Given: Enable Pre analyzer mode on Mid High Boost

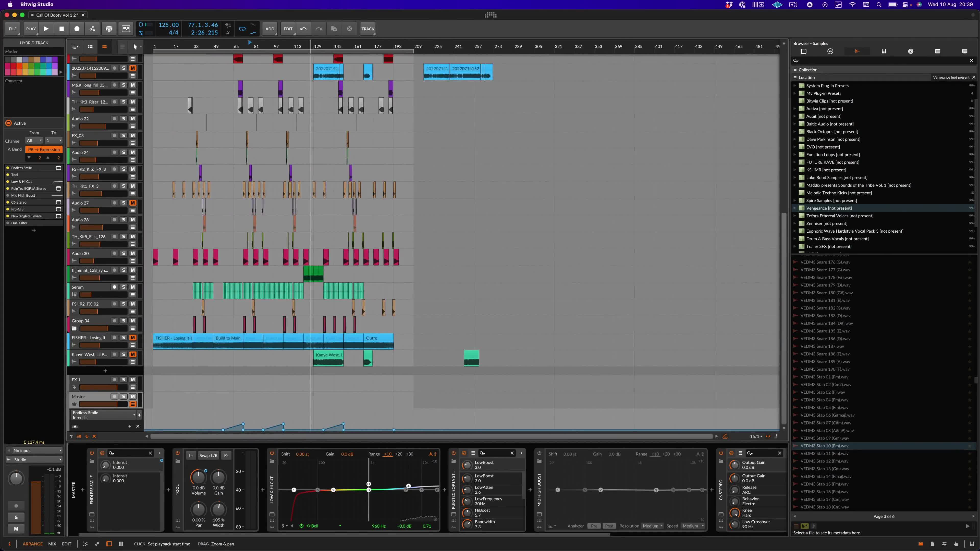Looking at the screenshot, I should [594, 526].
